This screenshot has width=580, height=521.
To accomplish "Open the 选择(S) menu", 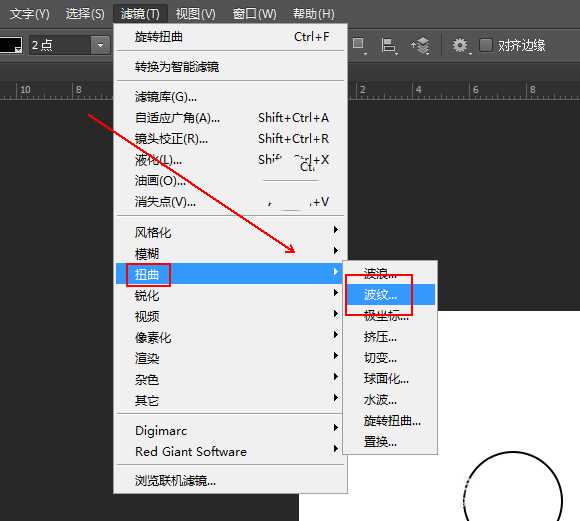I will [85, 14].
